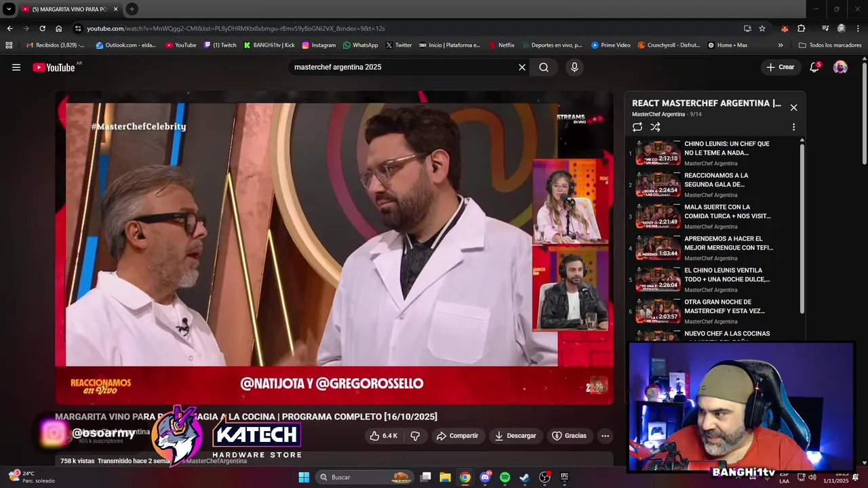Open the tab search dropdown arrow
This screenshot has width=868, height=488.
[x=9, y=9]
